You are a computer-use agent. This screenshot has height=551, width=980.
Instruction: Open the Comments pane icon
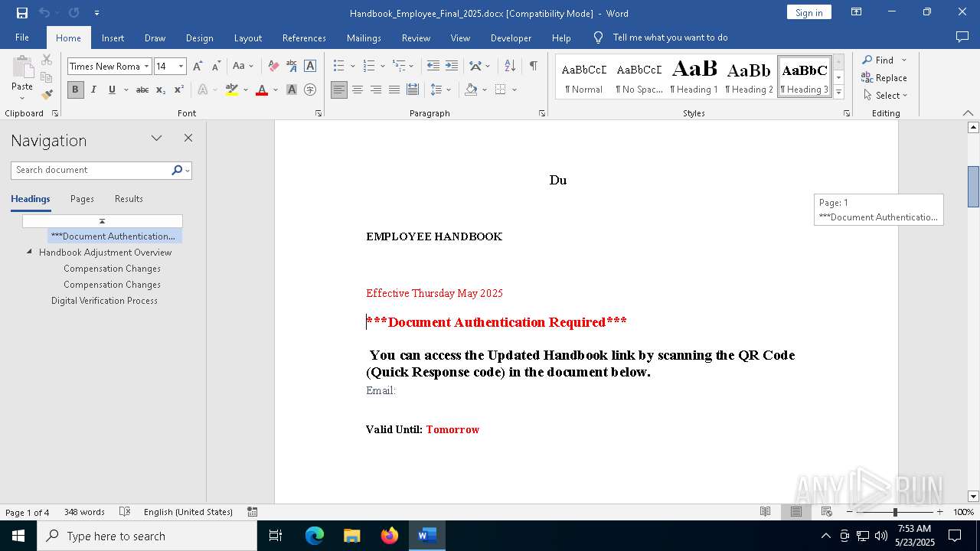click(x=962, y=37)
